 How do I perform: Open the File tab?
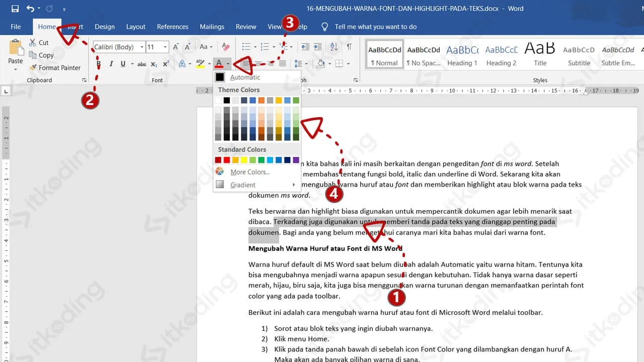coord(16,27)
